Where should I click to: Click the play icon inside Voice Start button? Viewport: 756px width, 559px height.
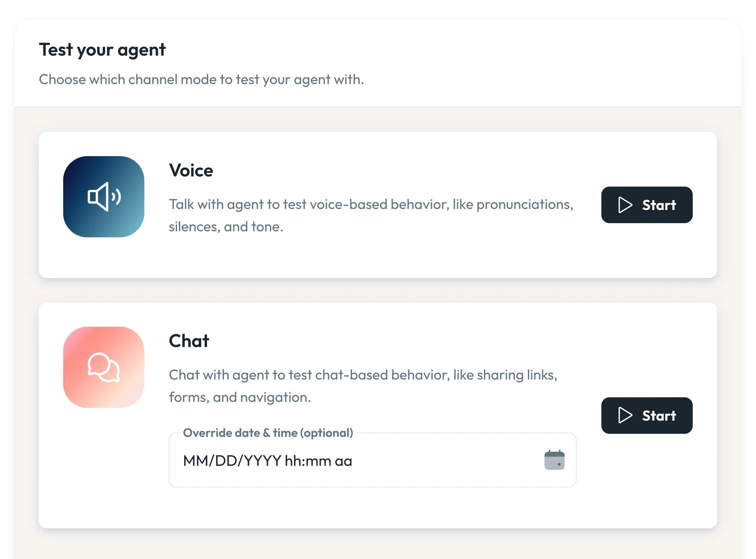tap(624, 205)
